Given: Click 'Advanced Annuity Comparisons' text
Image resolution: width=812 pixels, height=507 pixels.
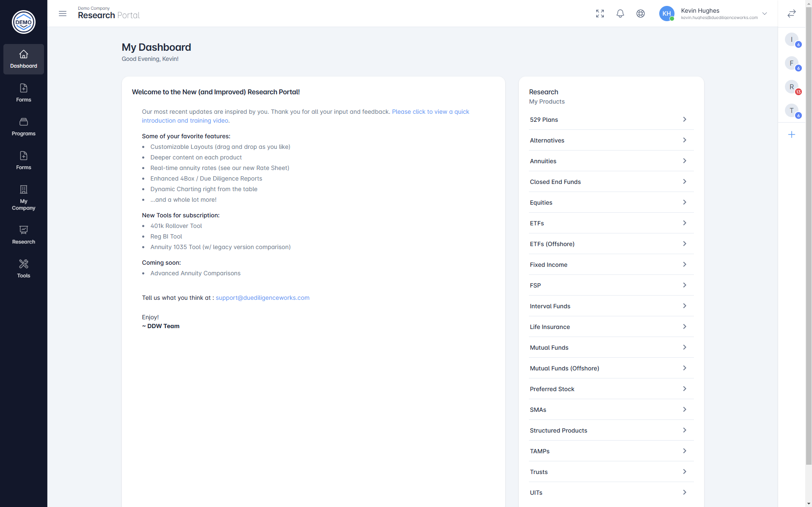Looking at the screenshot, I should point(195,273).
